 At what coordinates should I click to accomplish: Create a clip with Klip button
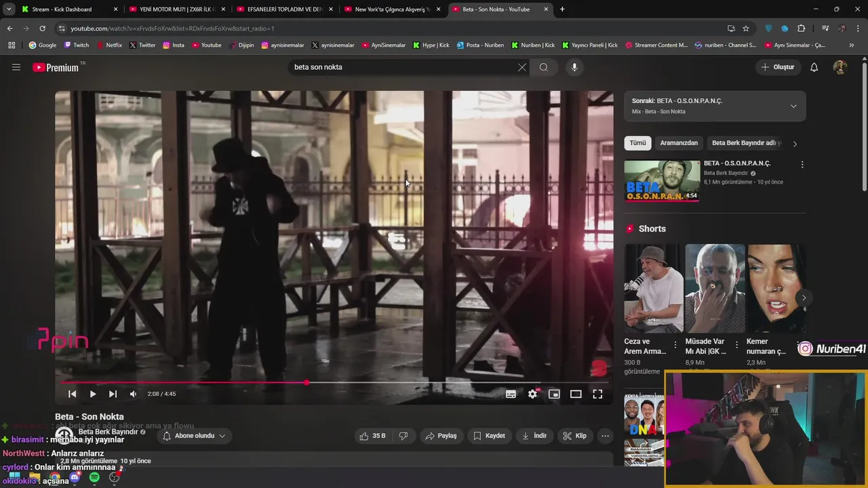pyautogui.click(x=575, y=436)
